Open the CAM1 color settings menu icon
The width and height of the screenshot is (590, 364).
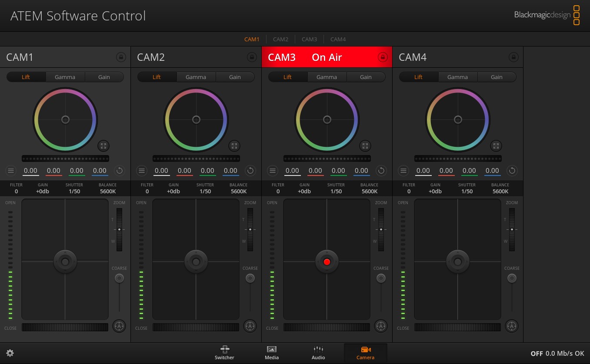click(11, 171)
